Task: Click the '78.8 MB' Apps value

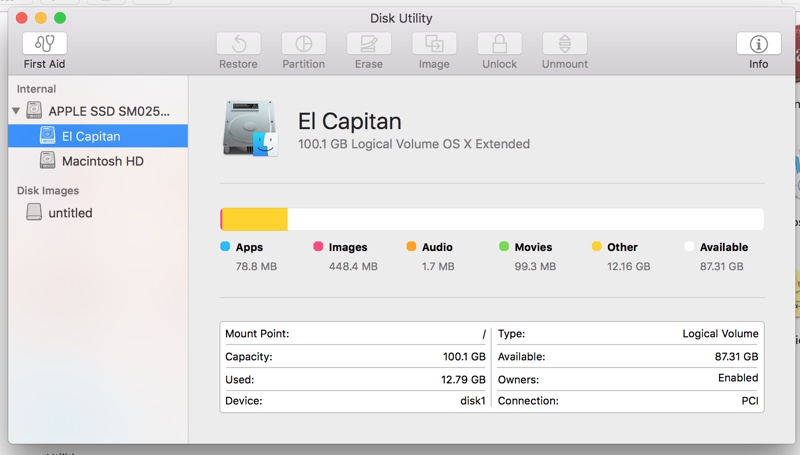Action: point(256,266)
